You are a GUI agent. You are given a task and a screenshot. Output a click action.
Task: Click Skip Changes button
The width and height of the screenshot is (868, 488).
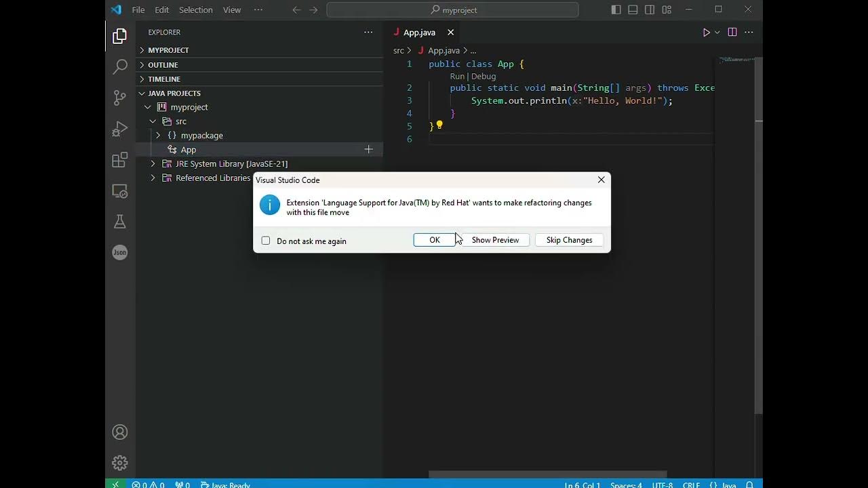click(569, 240)
